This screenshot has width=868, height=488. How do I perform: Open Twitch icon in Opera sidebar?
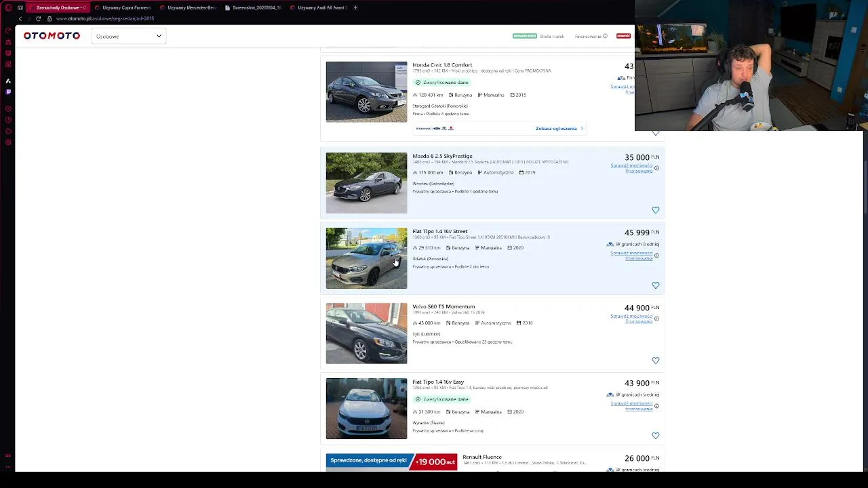(8, 91)
